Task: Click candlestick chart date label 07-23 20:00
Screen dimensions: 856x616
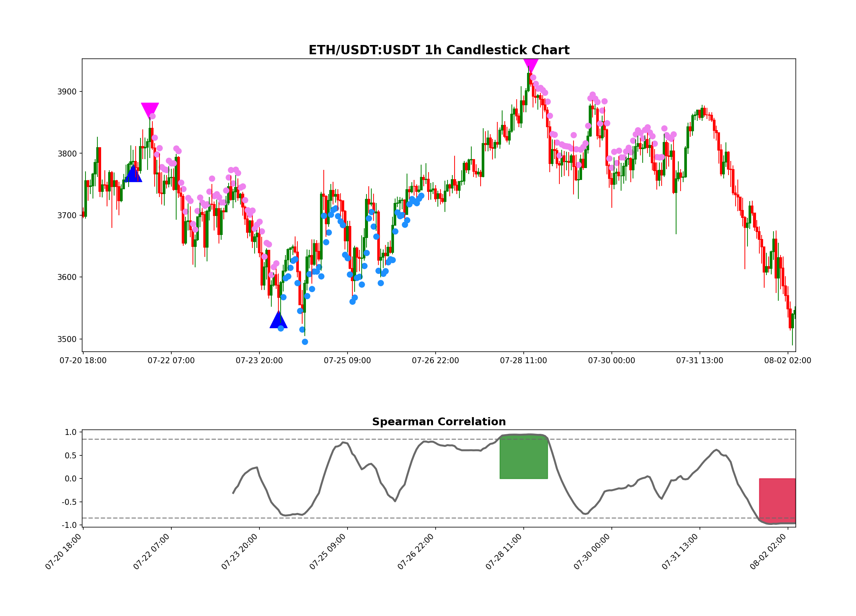Action: tap(259, 361)
